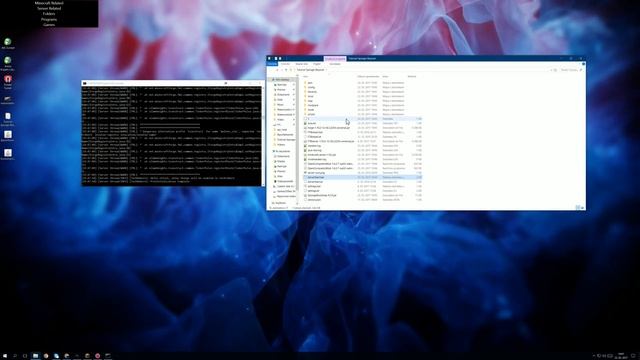
Task: Switch Explorer to details view icon
Action: coord(578,208)
